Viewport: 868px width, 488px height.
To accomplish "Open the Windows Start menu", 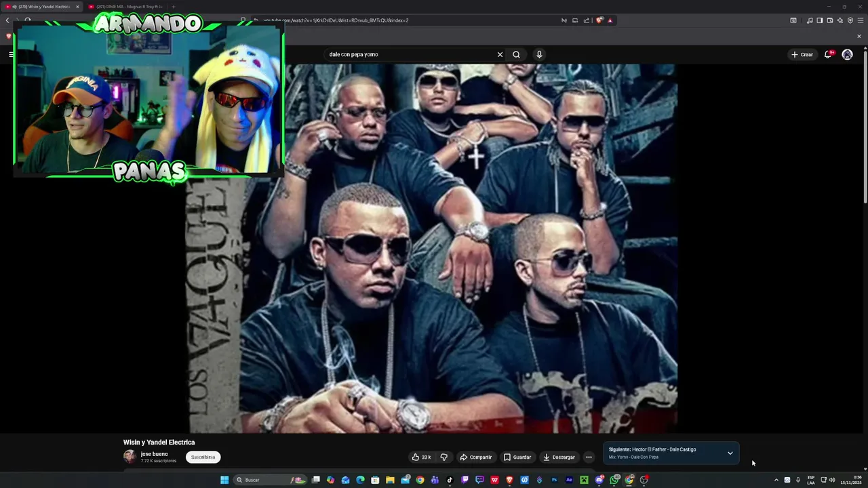I will pyautogui.click(x=224, y=480).
